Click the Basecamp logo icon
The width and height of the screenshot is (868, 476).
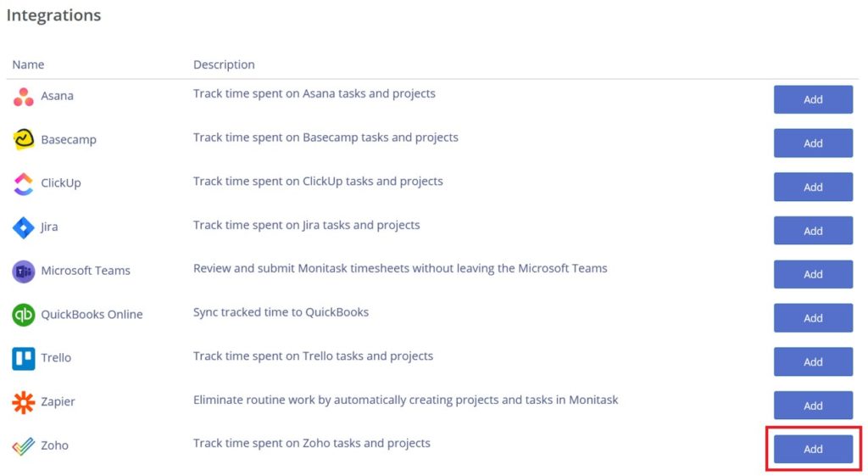(24, 140)
